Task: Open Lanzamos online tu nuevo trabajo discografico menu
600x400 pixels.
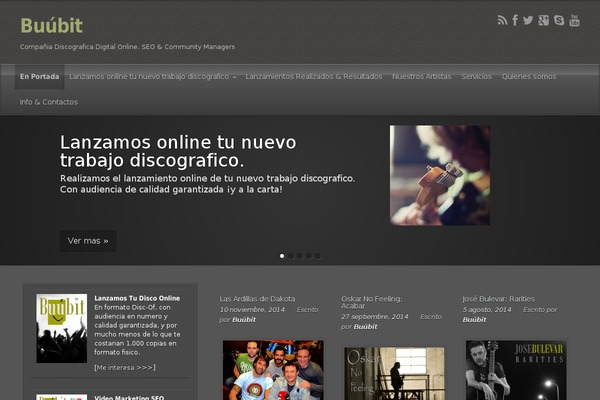Action: click(149, 77)
